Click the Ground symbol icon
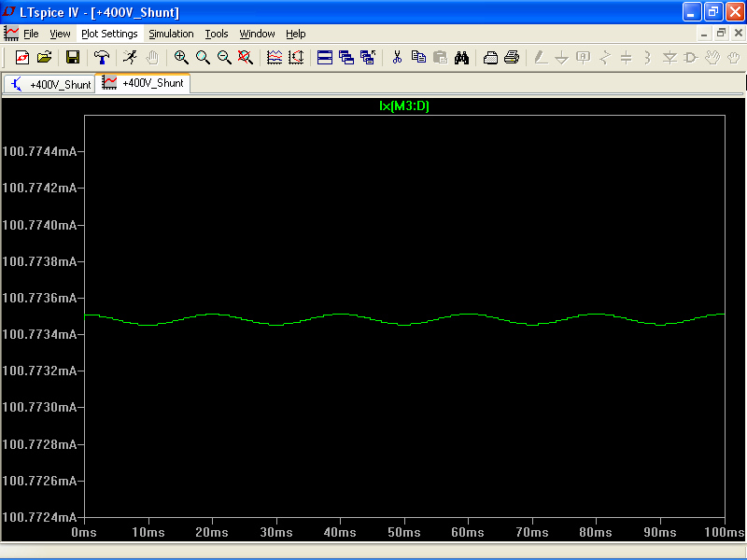Screen dimensions: 747x560 tap(562, 58)
